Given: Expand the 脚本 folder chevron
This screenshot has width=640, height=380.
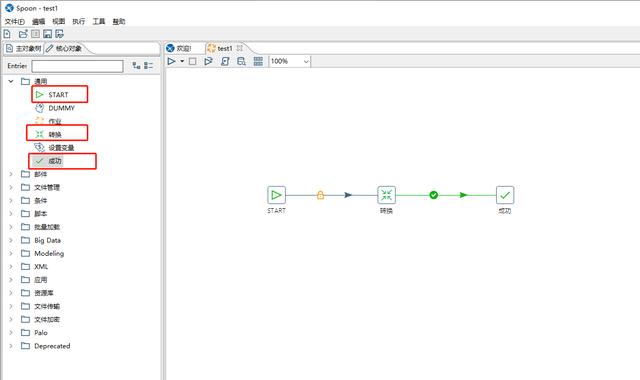Looking at the screenshot, I should (11, 213).
